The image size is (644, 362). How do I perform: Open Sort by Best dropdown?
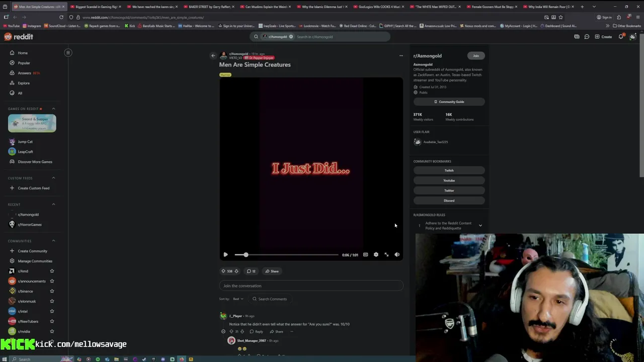pyautogui.click(x=238, y=299)
